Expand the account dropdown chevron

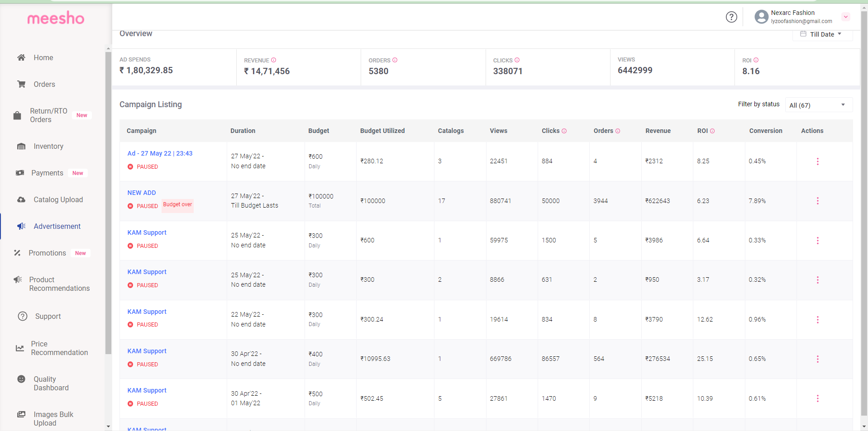(x=845, y=17)
